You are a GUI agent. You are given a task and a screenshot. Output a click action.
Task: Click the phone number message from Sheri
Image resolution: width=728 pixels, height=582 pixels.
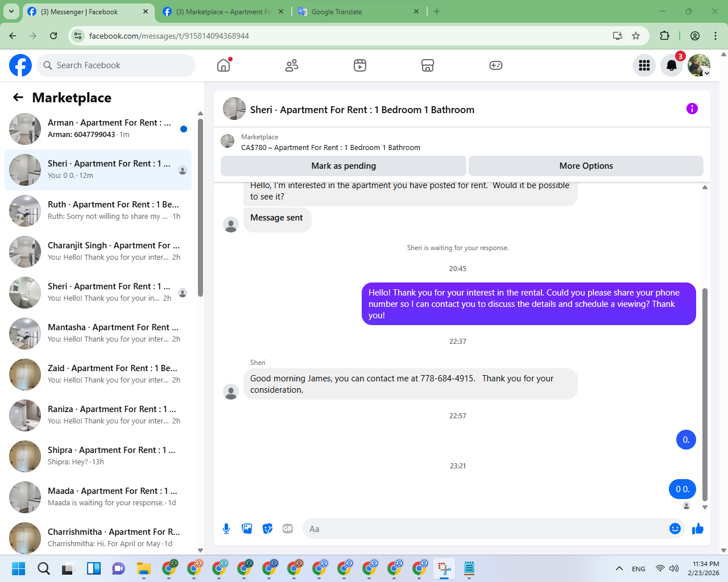pyautogui.click(x=410, y=384)
